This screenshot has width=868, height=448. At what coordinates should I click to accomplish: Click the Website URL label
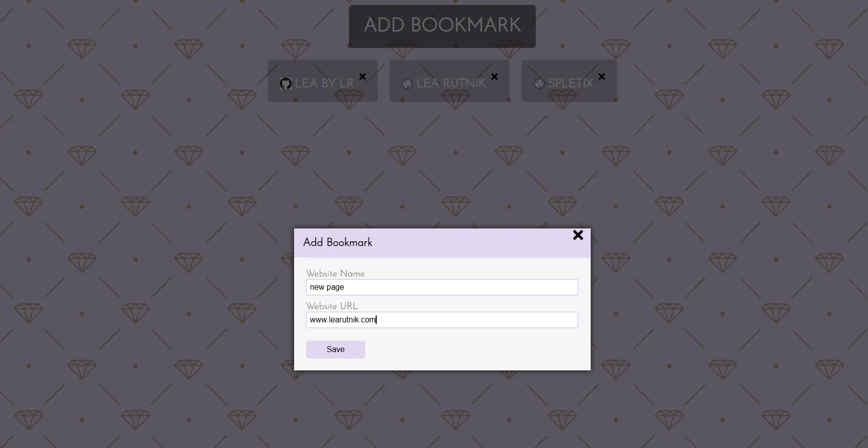pos(332,306)
